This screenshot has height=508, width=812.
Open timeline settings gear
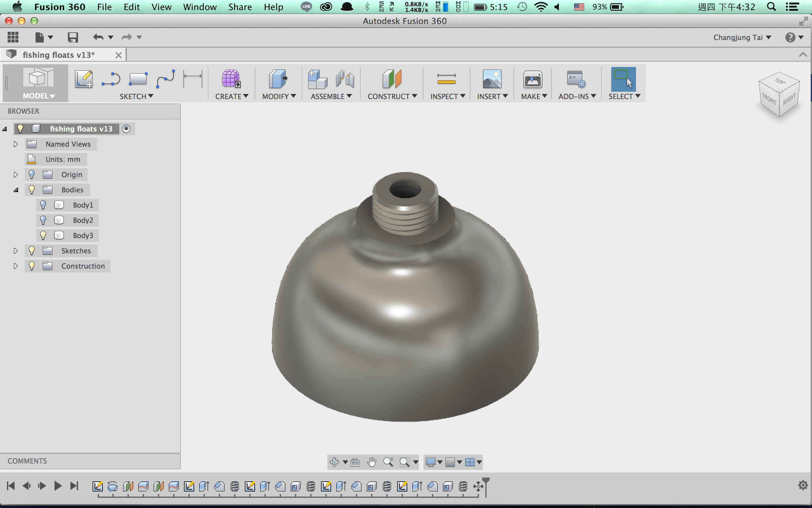(x=803, y=485)
